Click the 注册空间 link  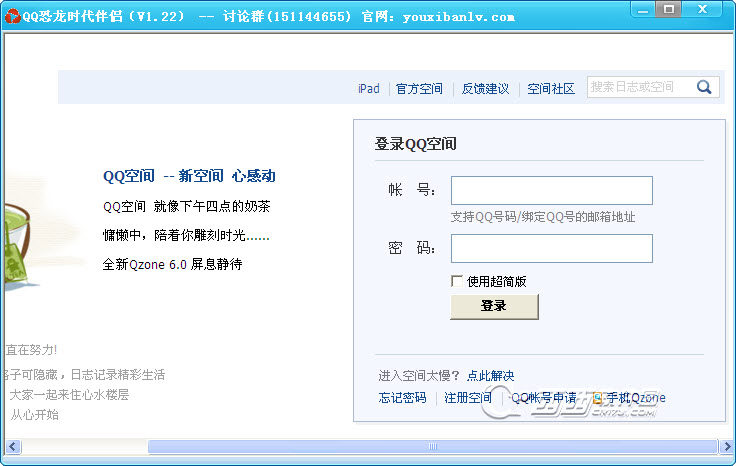468,398
